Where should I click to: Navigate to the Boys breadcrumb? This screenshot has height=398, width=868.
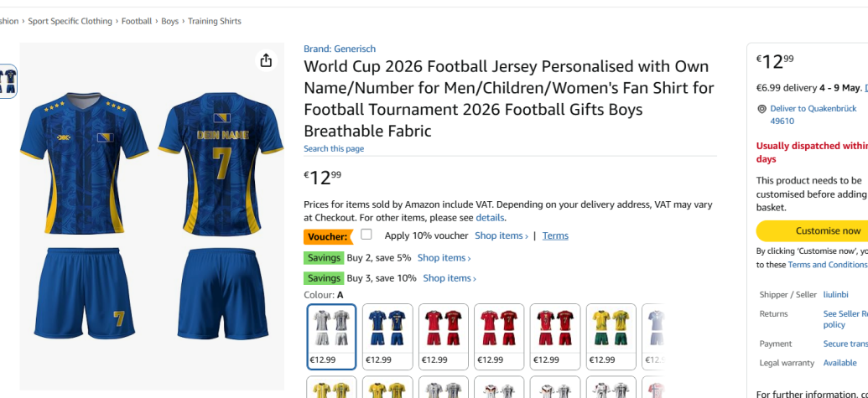170,21
